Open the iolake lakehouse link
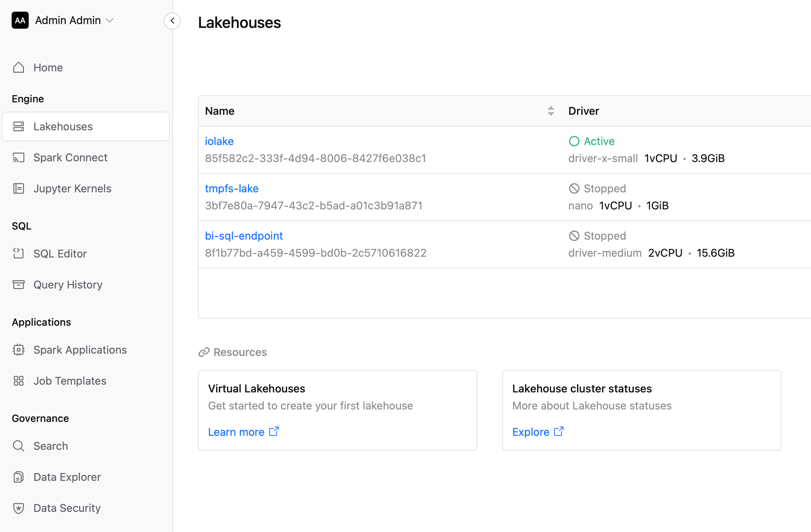The width and height of the screenshot is (811, 532). pyautogui.click(x=219, y=141)
